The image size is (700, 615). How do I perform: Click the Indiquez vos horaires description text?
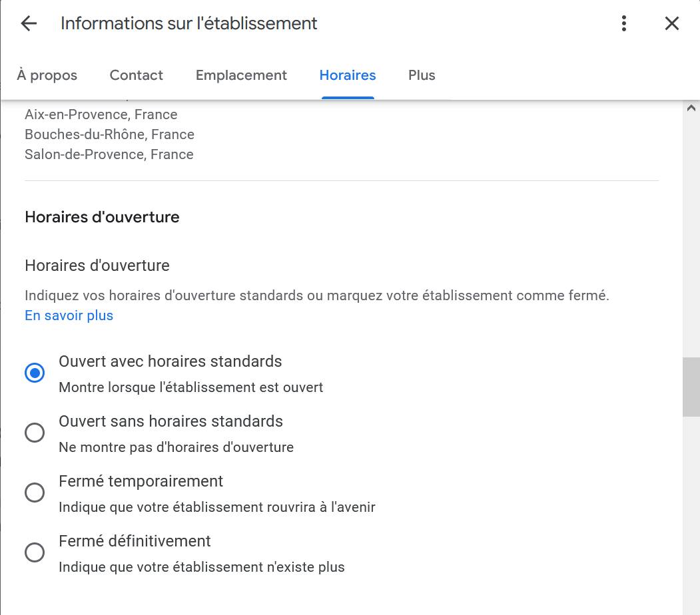316,296
